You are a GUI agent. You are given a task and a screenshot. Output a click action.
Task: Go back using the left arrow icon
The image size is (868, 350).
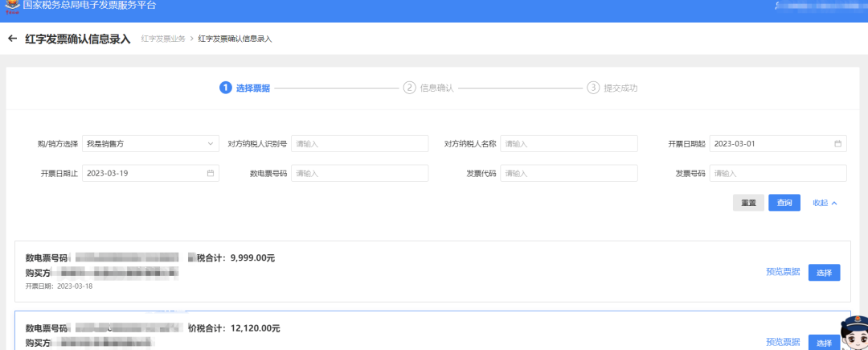click(x=13, y=39)
